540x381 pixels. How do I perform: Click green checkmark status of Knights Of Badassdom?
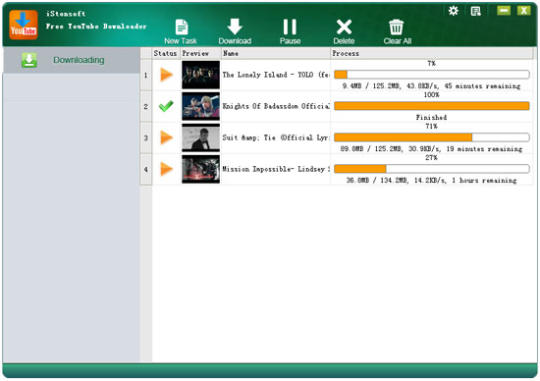click(x=166, y=106)
